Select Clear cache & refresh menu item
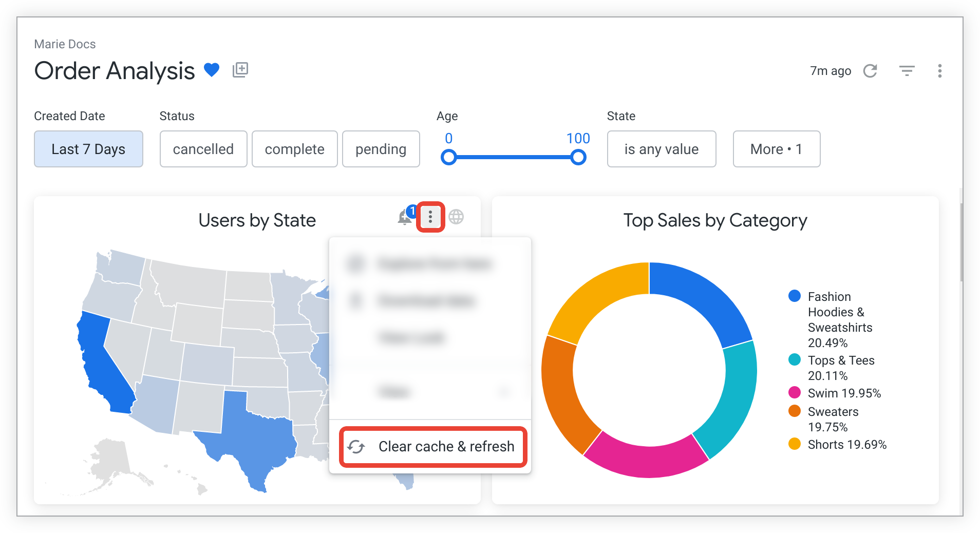 tap(433, 447)
